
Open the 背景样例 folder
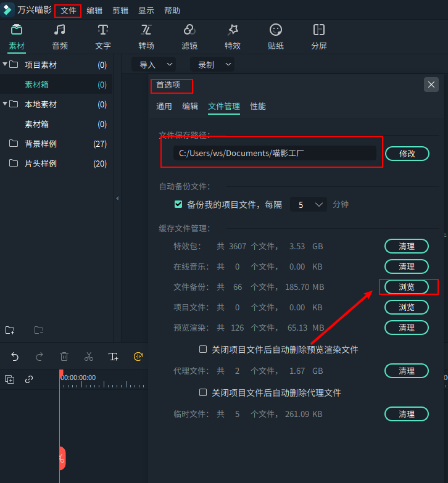click(56, 144)
